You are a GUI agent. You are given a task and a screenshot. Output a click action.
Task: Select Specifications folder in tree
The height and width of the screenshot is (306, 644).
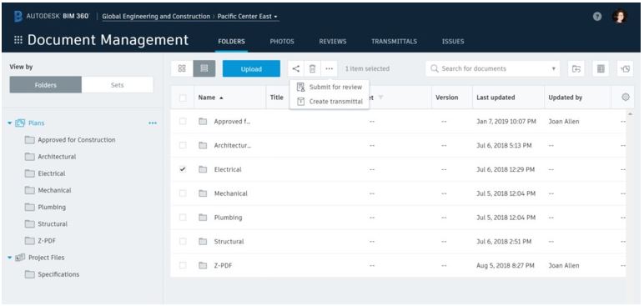(58, 274)
